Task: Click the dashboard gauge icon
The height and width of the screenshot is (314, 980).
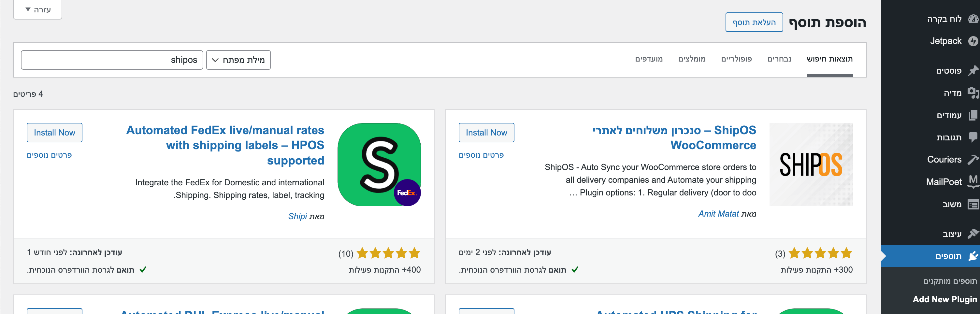Action: pos(973,19)
